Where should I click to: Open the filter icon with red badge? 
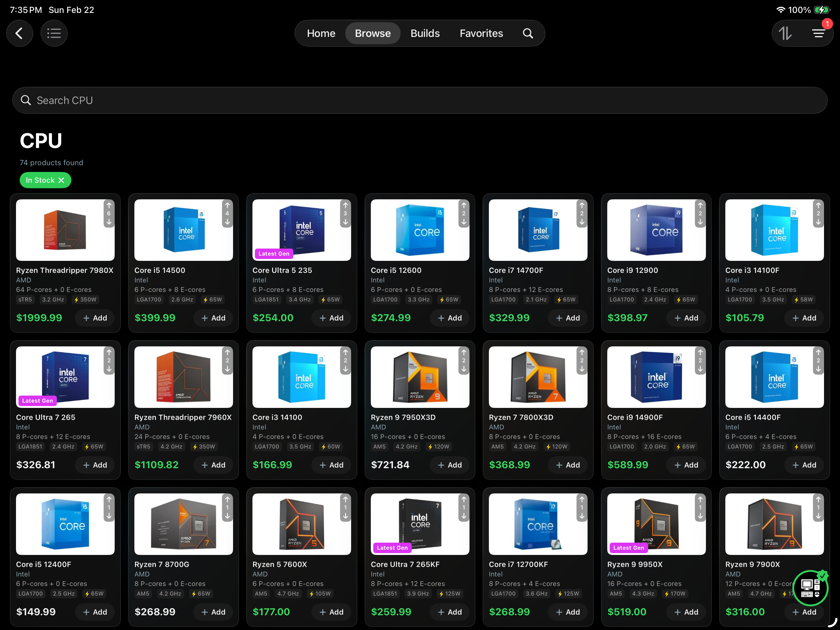click(x=818, y=34)
